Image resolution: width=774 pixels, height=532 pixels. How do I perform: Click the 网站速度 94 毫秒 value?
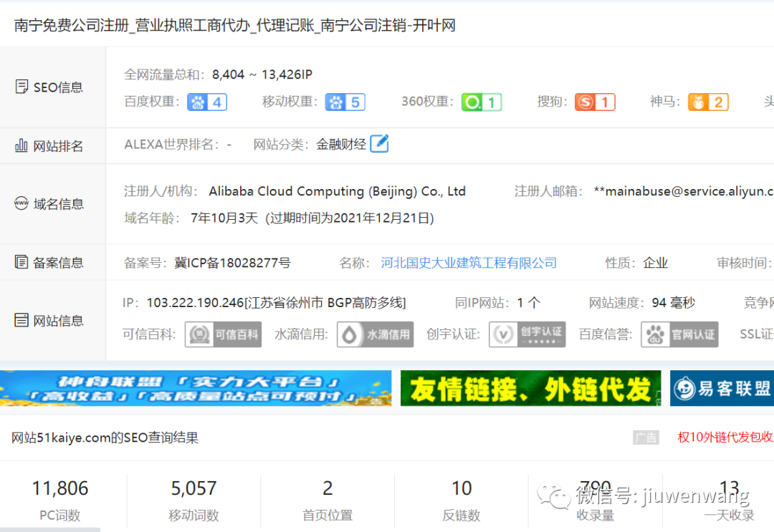coord(673,302)
